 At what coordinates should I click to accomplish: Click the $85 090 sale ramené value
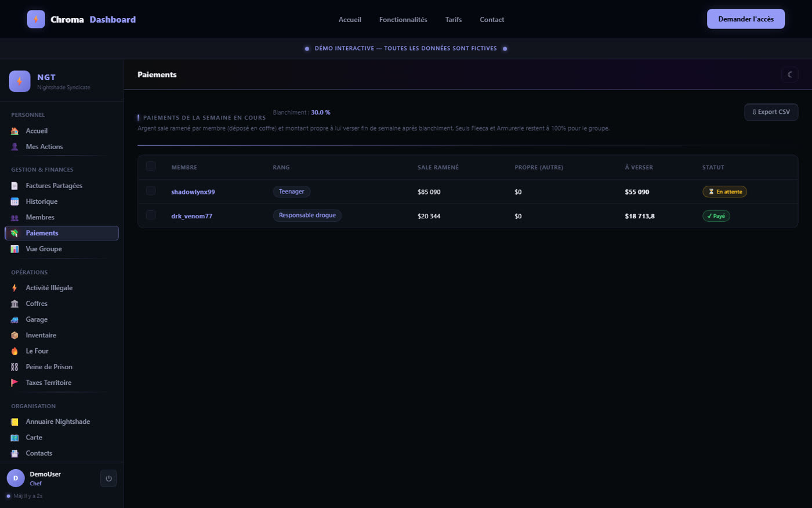[x=429, y=192]
